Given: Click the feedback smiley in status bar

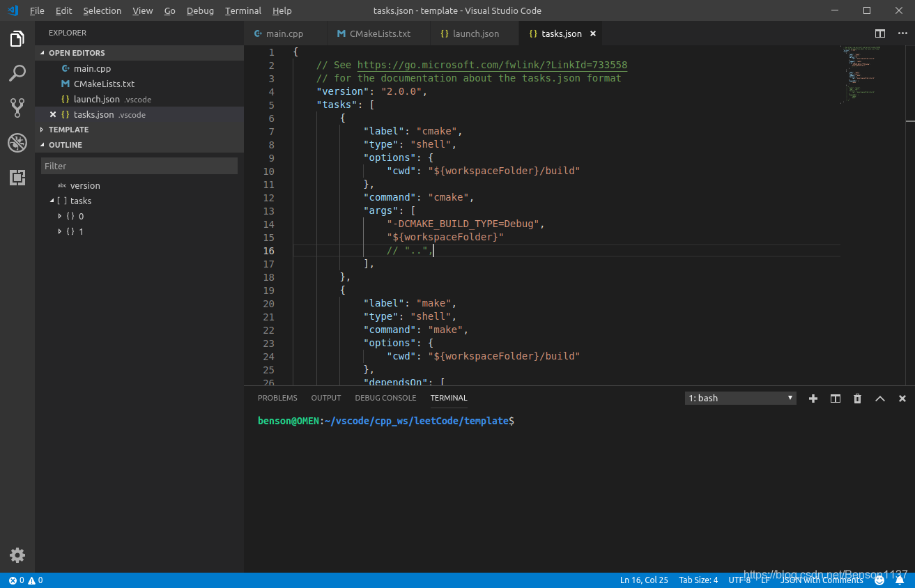Looking at the screenshot, I should 879,580.
